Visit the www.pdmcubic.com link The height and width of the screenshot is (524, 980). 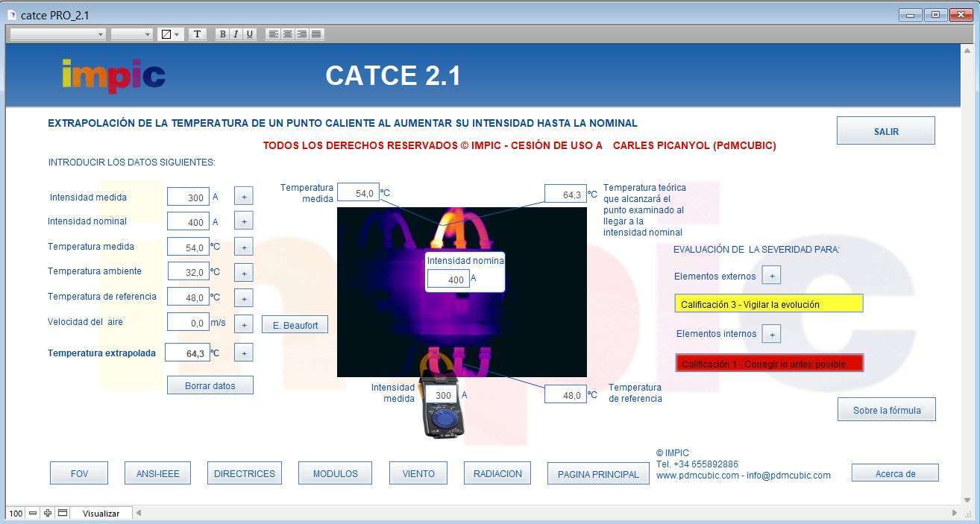pyautogui.click(x=694, y=474)
